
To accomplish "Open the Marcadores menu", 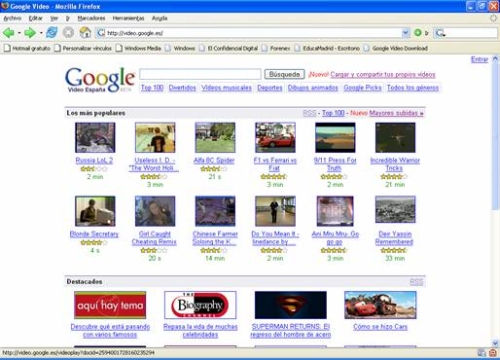I will [91, 18].
